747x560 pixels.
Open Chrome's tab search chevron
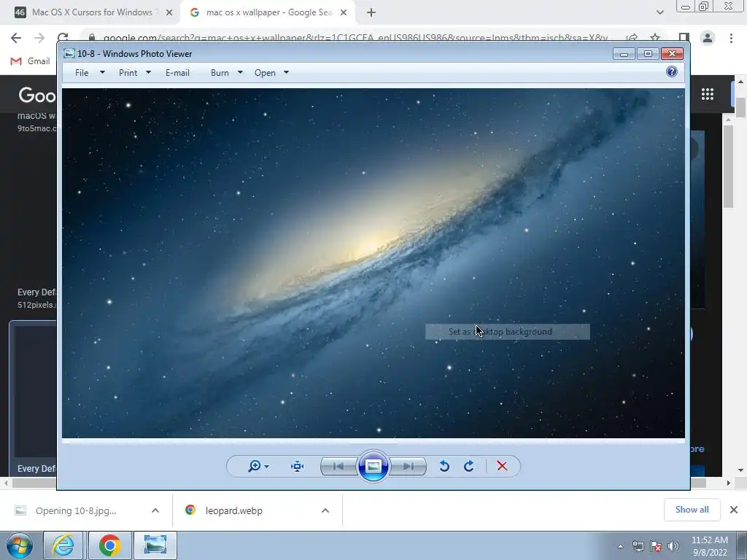point(659,13)
